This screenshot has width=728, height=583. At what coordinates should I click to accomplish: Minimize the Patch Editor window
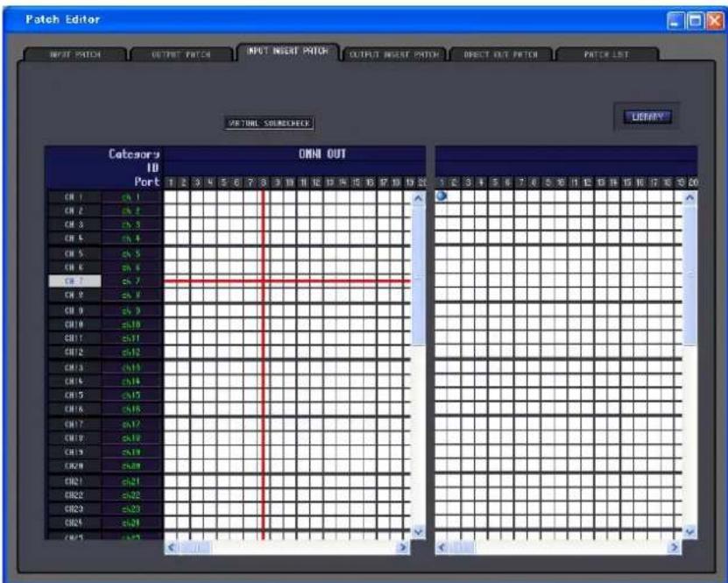(675, 21)
